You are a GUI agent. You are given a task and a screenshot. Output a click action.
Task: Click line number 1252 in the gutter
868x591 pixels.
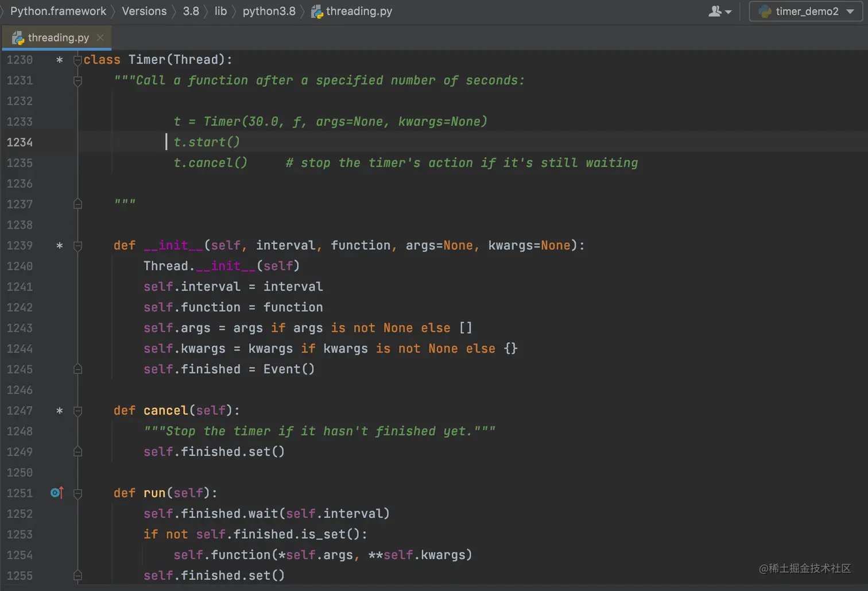point(20,514)
